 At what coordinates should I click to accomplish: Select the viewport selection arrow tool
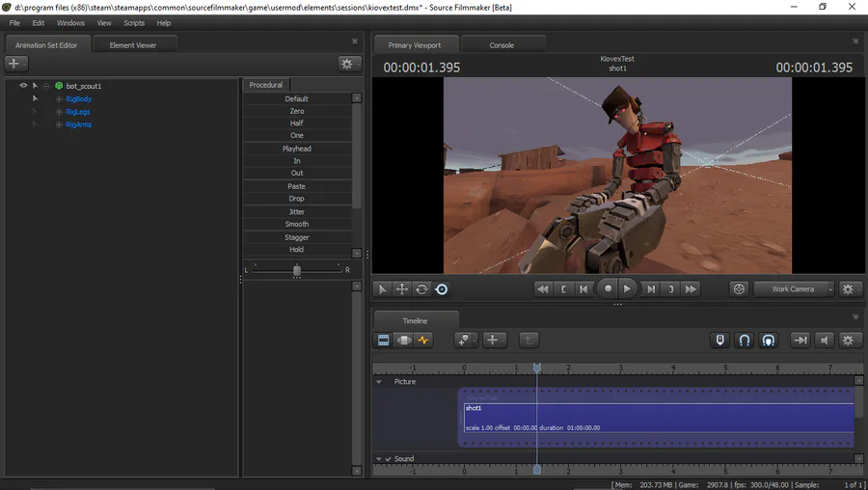(x=382, y=289)
